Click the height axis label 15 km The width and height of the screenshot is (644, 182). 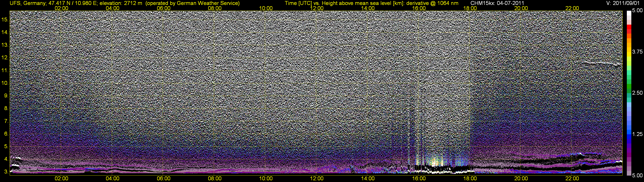coord(5,19)
